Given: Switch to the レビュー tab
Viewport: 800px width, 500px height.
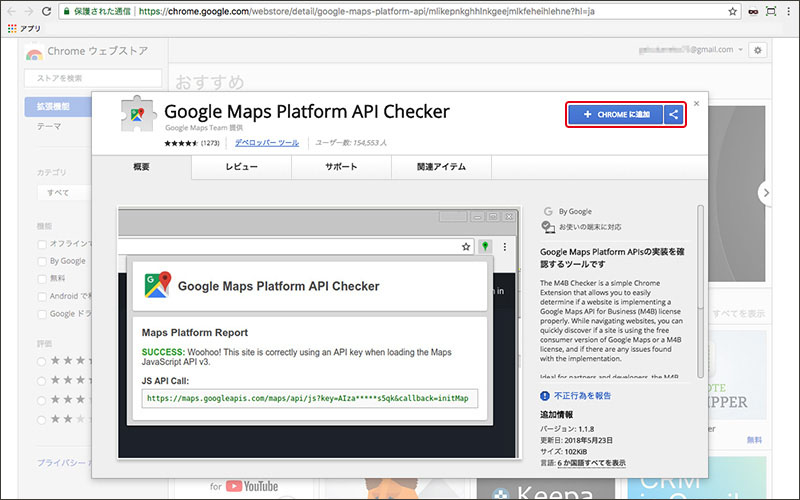Looking at the screenshot, I should (x=241, y=167).
